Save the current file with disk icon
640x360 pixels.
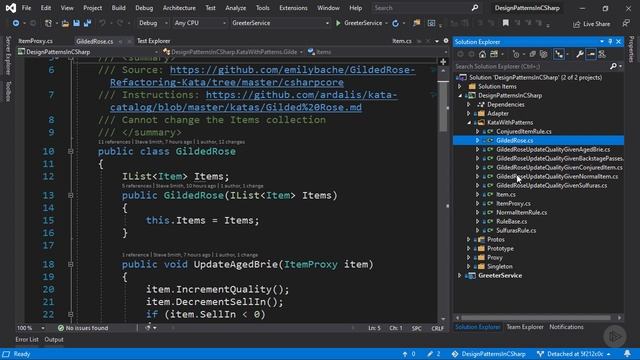pyautogui.click(x=76, y=23)
